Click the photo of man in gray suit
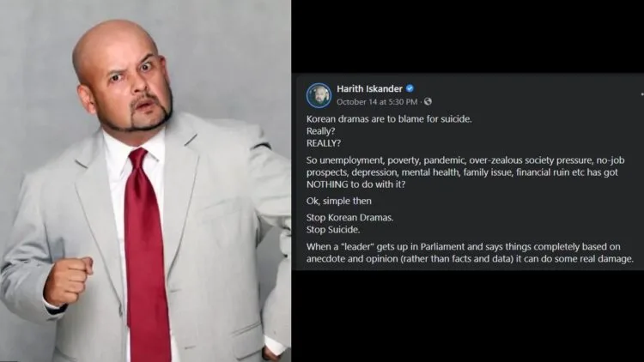The height and width of the screenshot is (362, 644). [x=145, y=181]
